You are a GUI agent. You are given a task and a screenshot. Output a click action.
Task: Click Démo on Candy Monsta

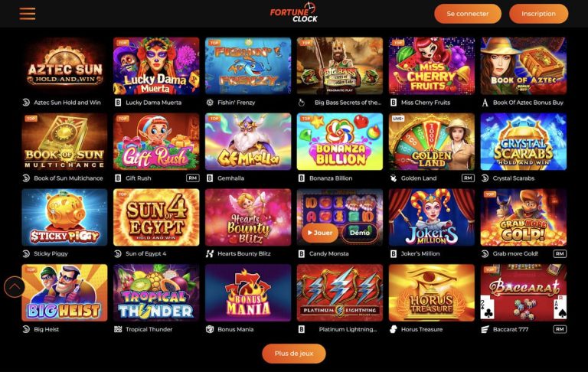tap(360, 233)
